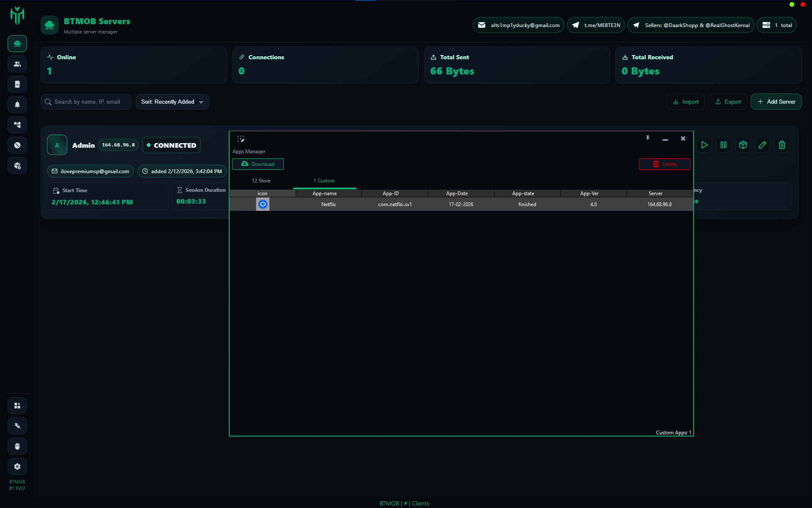Click the tree hierarchy sidebar icon
This screenshot has width=812, height=508.
(17, 125)
